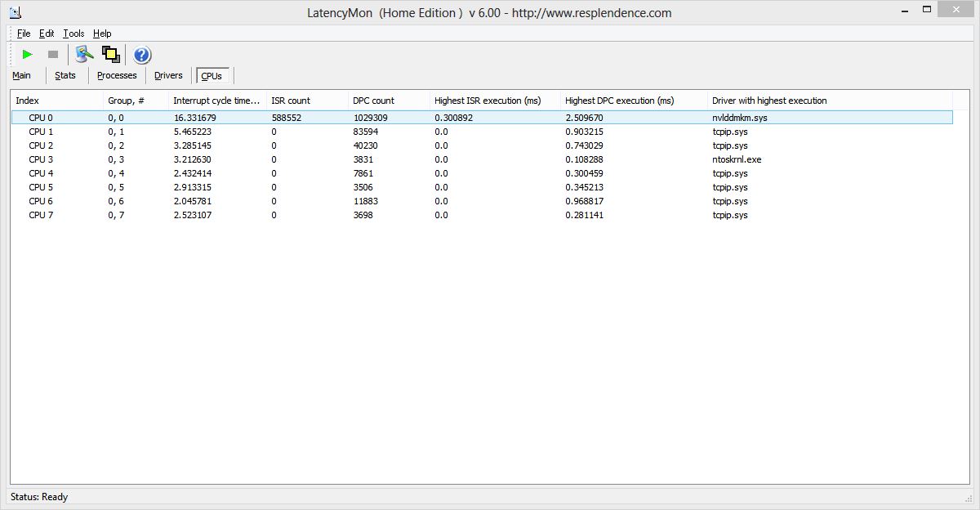980x510 pixels.
Task: Sort by the Group, # column header
Action: click(136, 101)
